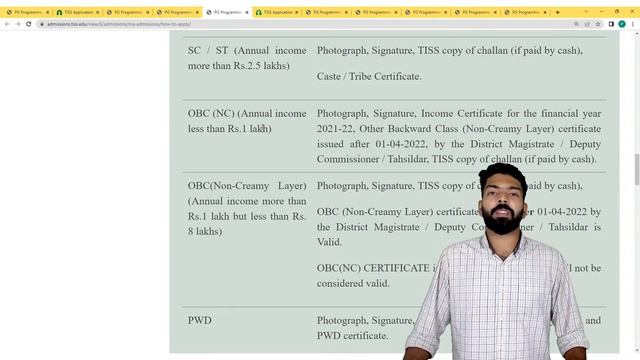This screenshot has width=640, height=360.
Task: Close the leftmost PG Programme tab
Action: 47,13
